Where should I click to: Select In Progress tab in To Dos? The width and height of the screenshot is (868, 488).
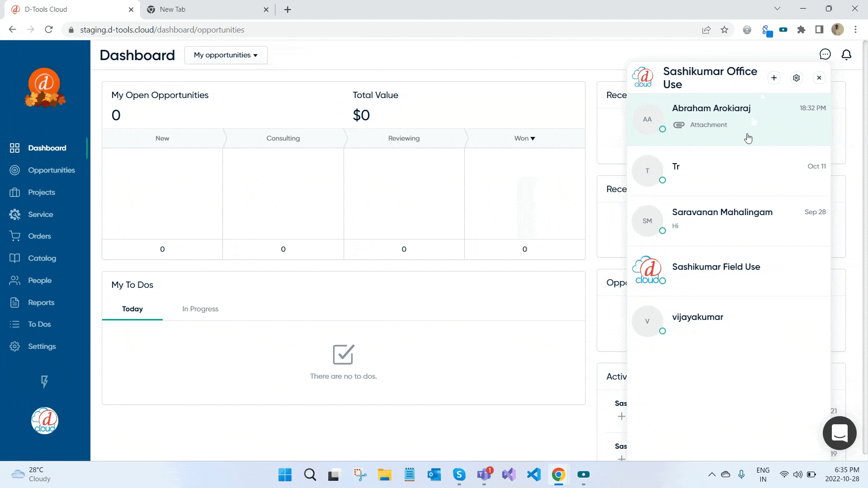point(201,309)
